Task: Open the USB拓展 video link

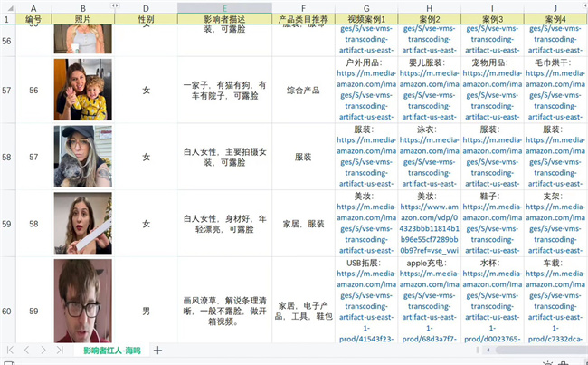Action: point(366,306)
